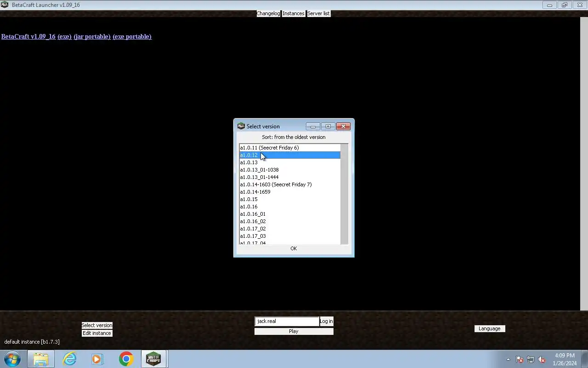Viewport: 588px width, 368px height.
Task: Select version a1.0.13 in the list
Action: point(290,162)
